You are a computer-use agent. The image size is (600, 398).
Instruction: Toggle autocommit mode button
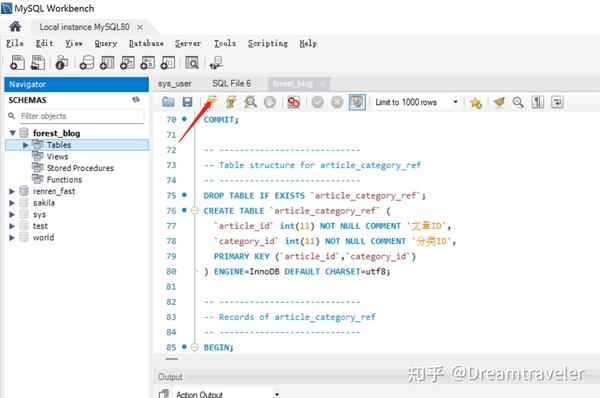pos(357,102)
